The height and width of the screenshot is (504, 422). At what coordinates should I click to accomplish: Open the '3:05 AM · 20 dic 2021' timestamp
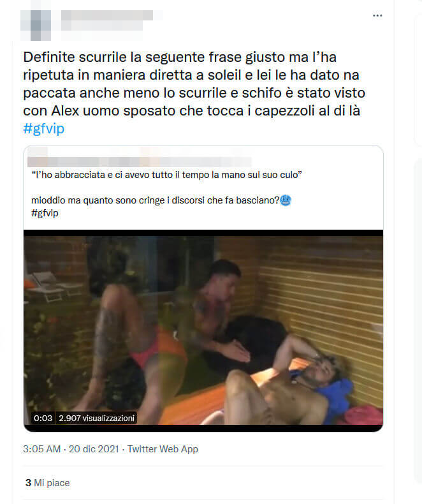click(x=71, y=448)
